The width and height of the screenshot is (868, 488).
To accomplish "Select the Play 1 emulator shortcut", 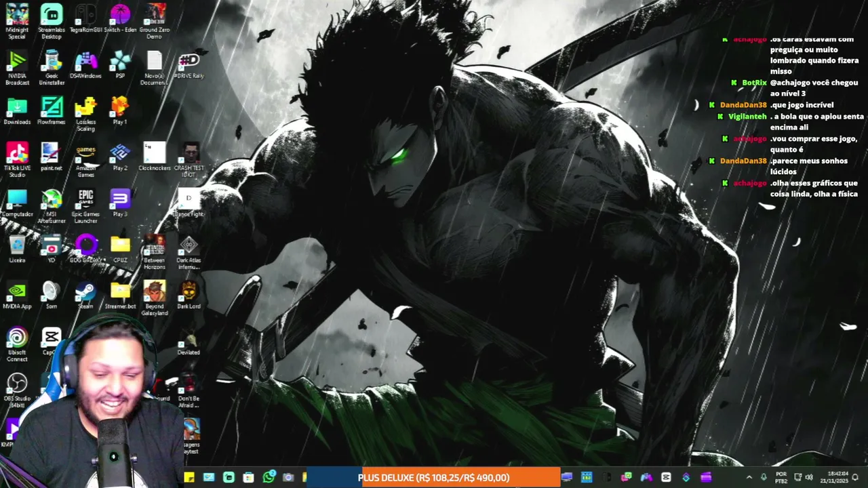I will click(120, 111).
